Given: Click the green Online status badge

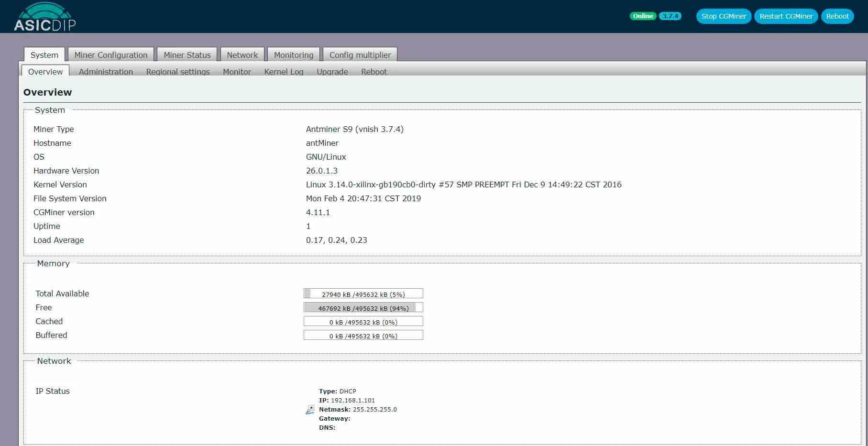Looking at the screenshot, I should click(643, 16).
